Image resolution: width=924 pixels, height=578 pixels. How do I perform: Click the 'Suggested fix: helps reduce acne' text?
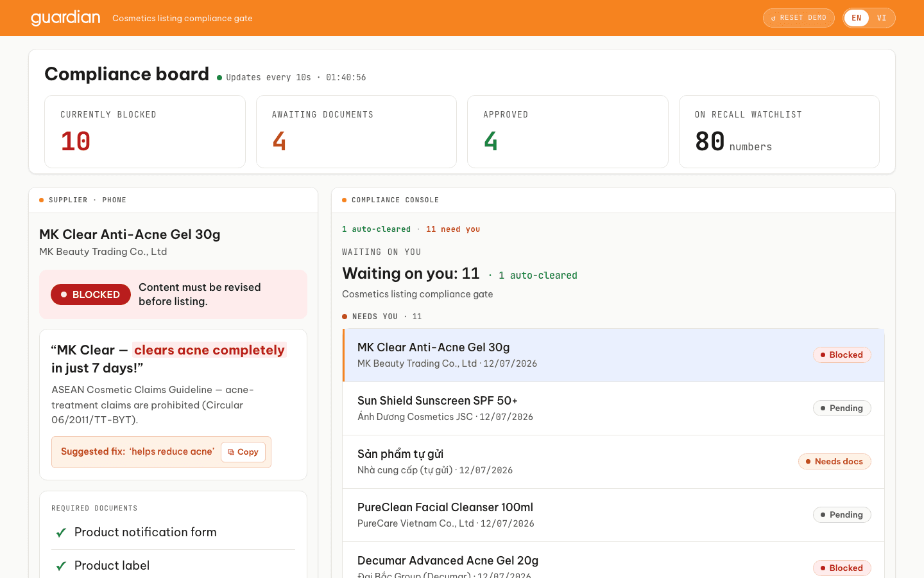tap(138, 452)
